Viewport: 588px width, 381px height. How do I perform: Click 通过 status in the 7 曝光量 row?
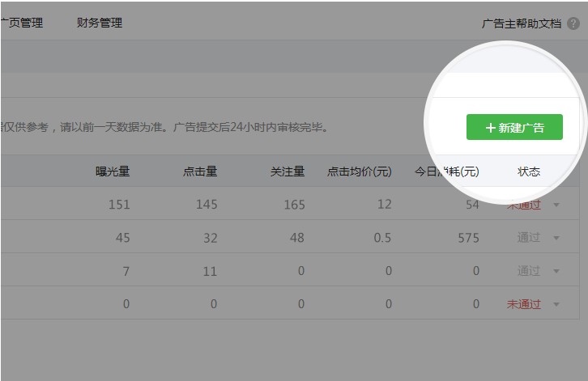(529, 271)
